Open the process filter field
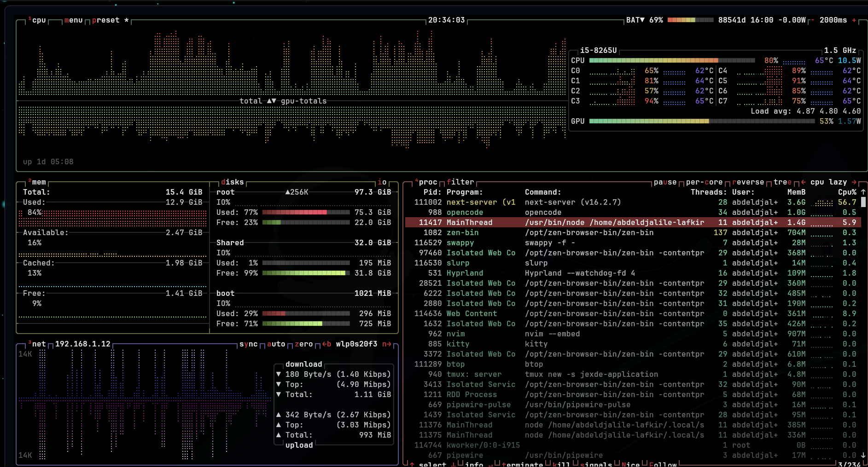 460,182
